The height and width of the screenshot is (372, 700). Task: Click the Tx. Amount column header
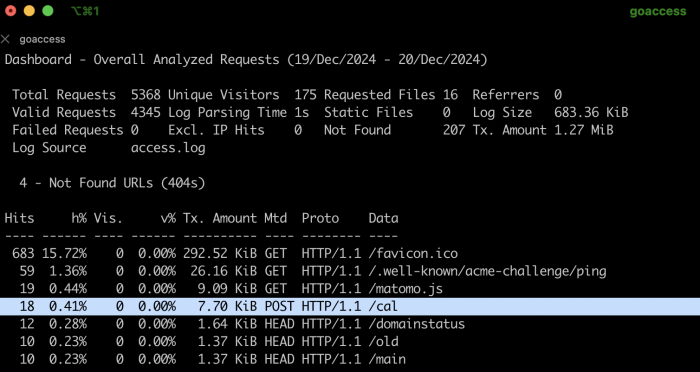(x=220, y=218)
